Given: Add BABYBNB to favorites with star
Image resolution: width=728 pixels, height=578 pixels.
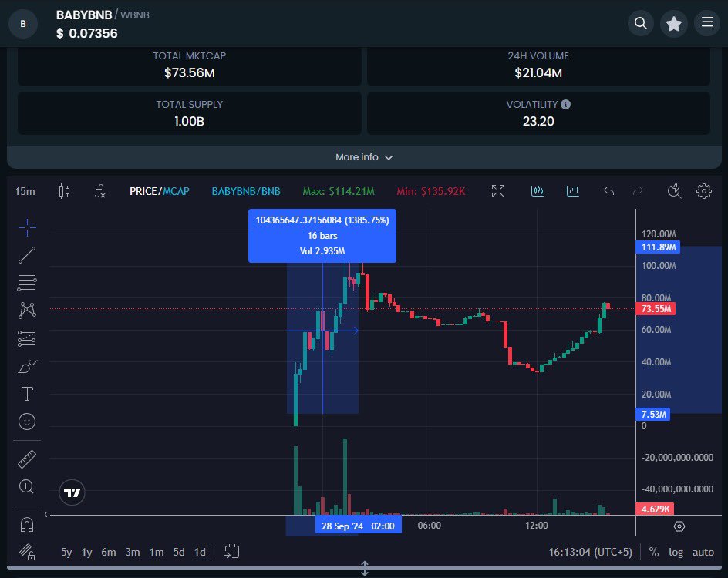Looking at the screenshot, I should pyautogui.click(x=674, y=23).
